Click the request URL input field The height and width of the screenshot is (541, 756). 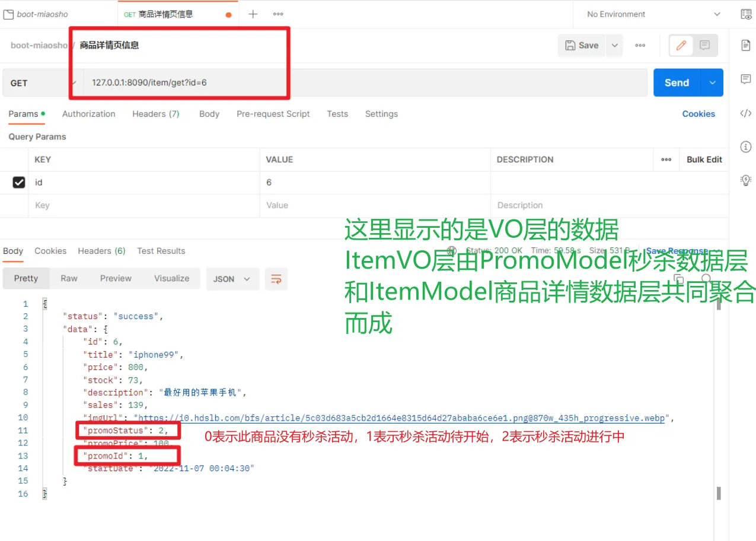click(x=365, y=82)
